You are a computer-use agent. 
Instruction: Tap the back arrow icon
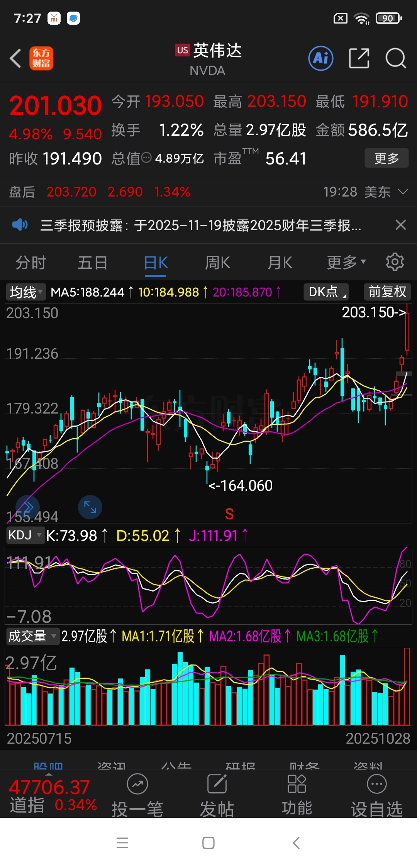tap(15, 59)
